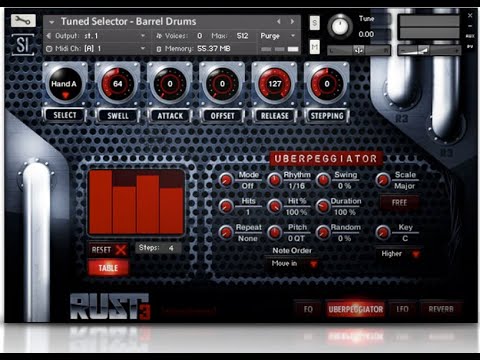Click the RESET button with red X
This screenshot has width=480, height=360.
coord(109,250)
